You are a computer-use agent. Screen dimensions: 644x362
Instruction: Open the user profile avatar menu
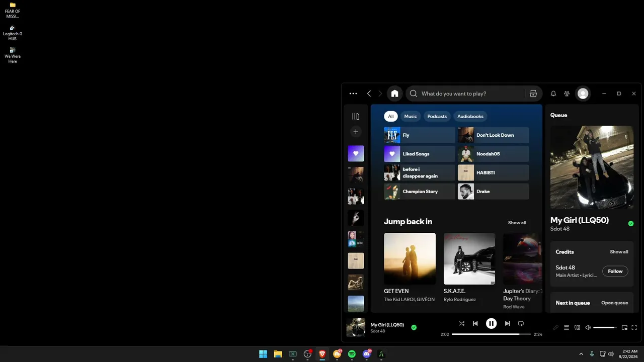click(x=583, y=94)
